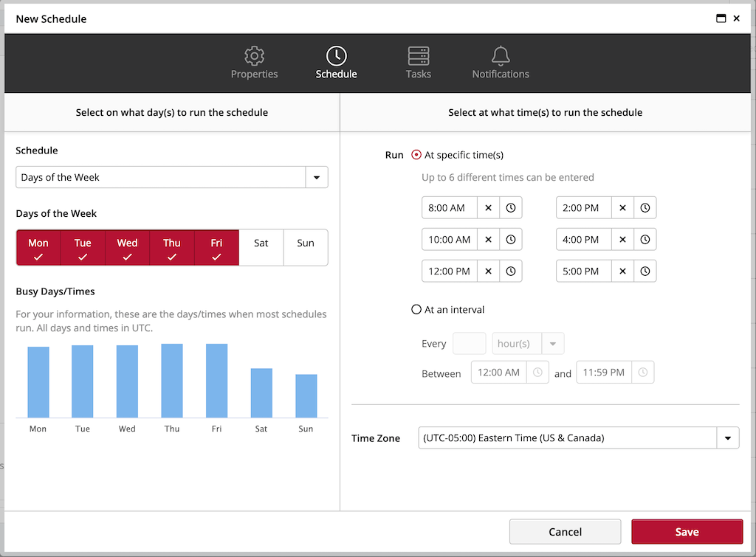Open clock picker for 11:59 PM interval end
This screenshot has width=756, height=557.
click(x=643, y=373)
